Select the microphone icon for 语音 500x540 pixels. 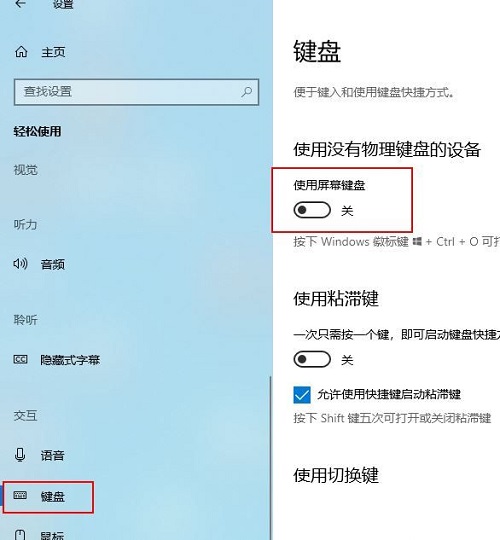(20, 455)
